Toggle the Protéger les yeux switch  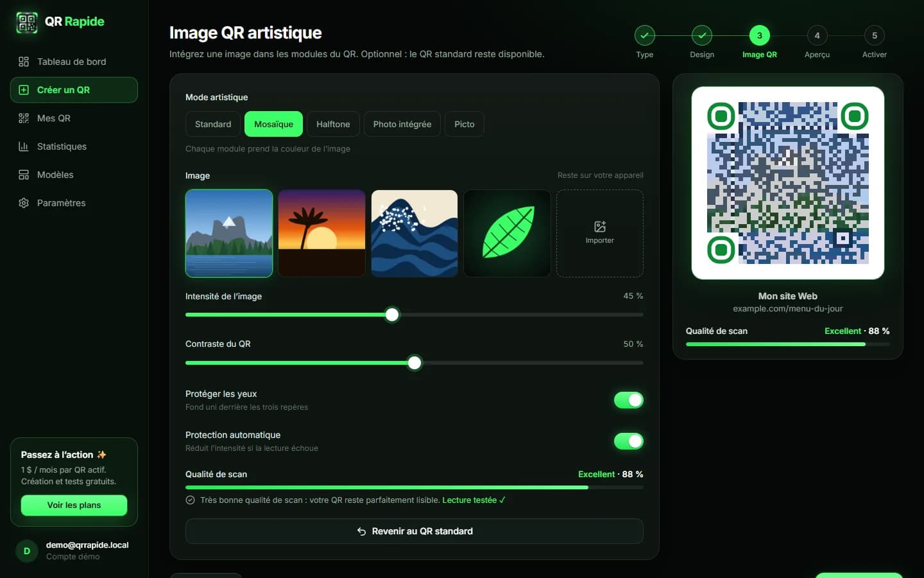tap(629, 400)
